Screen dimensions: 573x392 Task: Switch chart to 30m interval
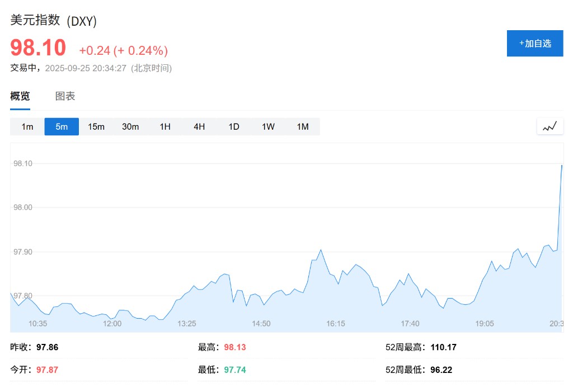click(130, 126)
